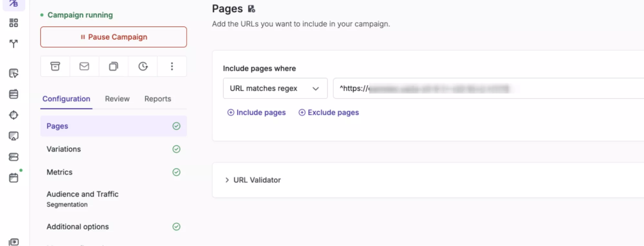Image resolution: width=644 pixels, height=246 pixels.
Task: Expand the URL Validator section
Action: pos(253,180)
